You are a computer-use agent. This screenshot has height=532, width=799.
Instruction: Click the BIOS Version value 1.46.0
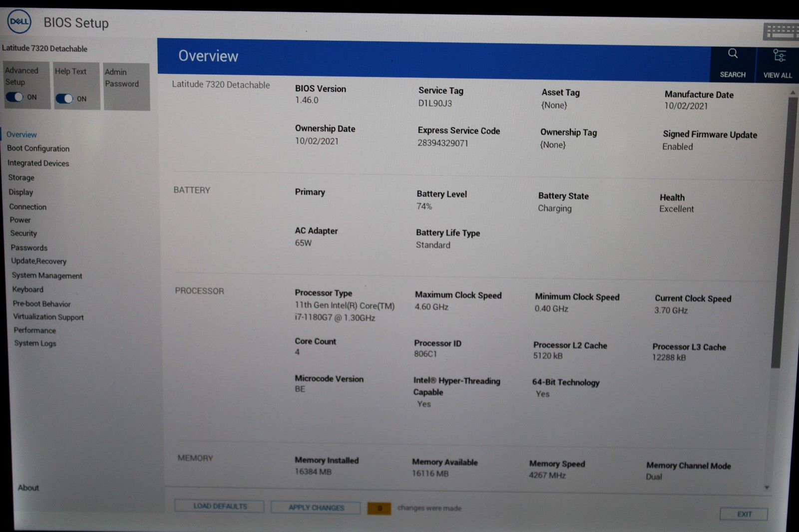307,100
